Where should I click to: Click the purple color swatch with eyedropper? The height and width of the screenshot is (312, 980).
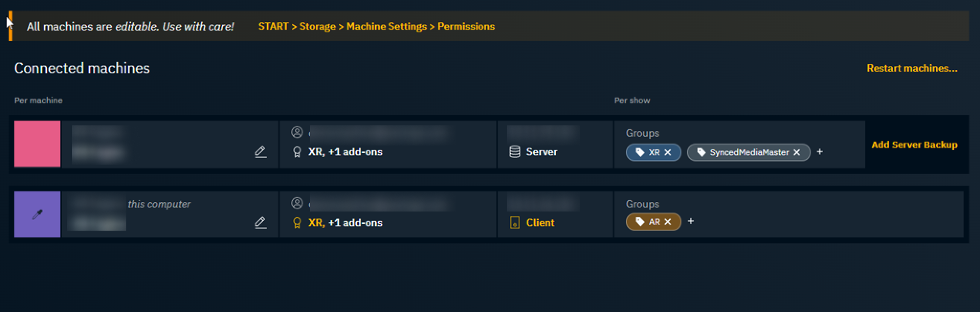[37, 214]
